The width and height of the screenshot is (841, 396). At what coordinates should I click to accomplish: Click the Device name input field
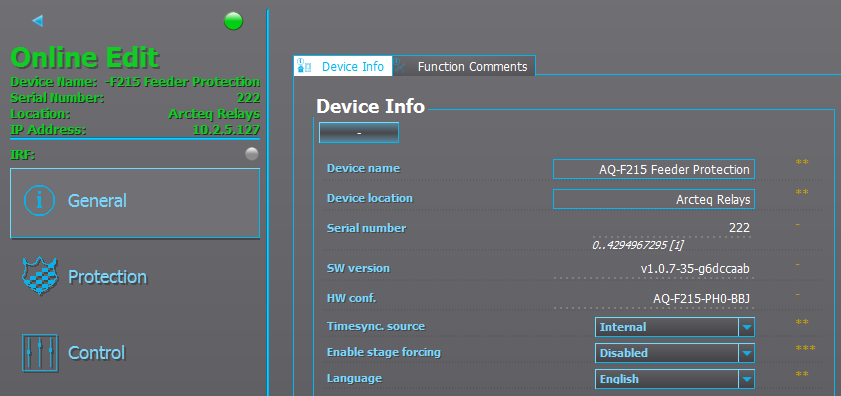654,169
